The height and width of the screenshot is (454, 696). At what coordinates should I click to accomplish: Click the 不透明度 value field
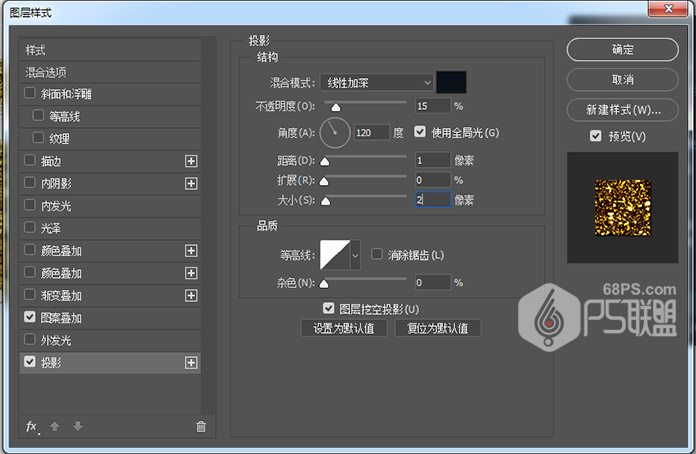[433, 106]
